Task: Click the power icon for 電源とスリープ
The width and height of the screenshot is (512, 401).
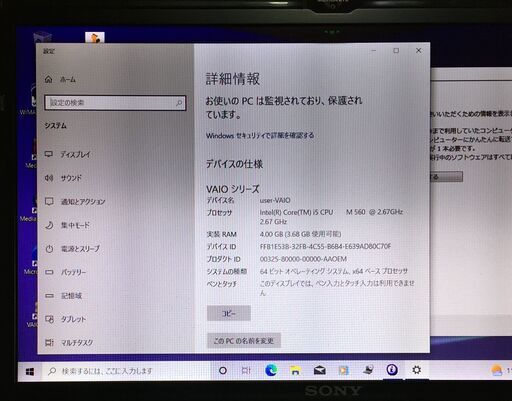Action: pos(49,249)
